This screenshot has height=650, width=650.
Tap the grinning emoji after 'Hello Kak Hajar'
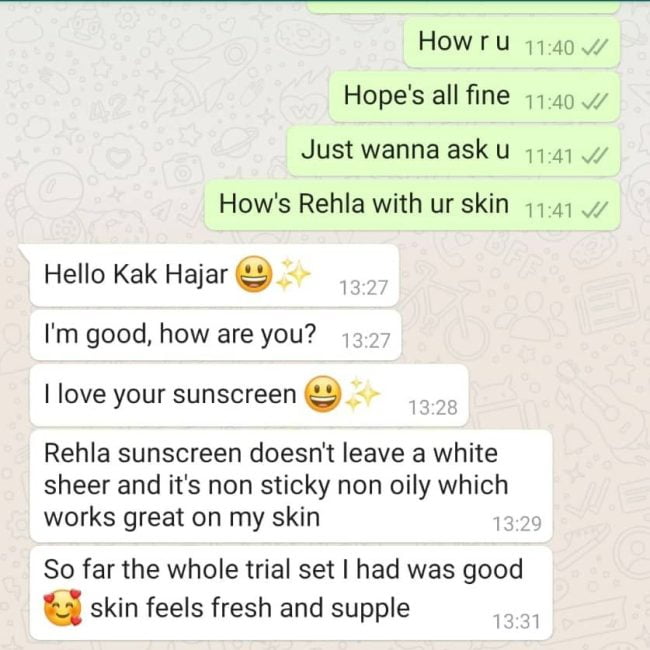pyautogui.click(x=254, y=274)
